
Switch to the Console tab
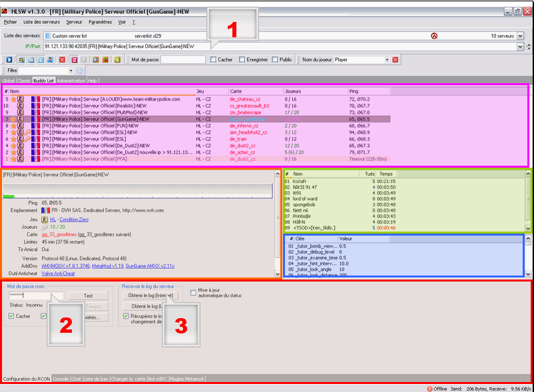[61, 379]
